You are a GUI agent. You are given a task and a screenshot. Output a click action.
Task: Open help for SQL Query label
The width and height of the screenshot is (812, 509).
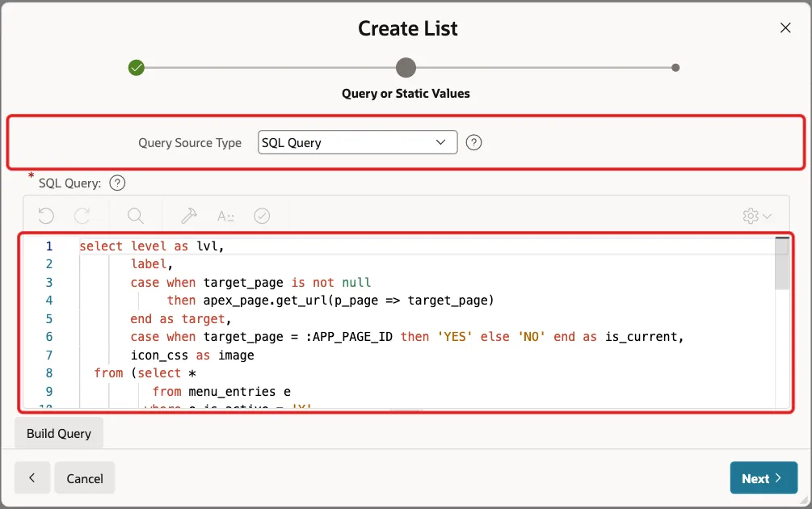117,183
